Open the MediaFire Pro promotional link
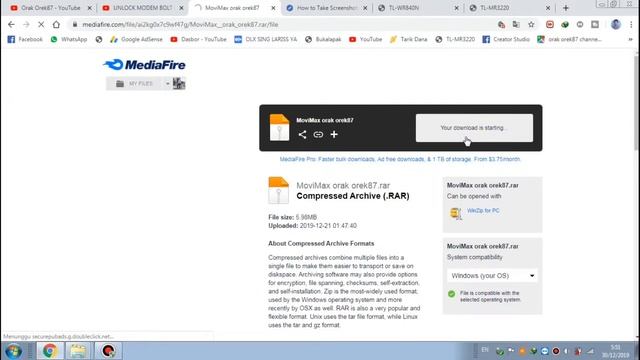This screenshot has height=360, width=640. click(400, 159)
